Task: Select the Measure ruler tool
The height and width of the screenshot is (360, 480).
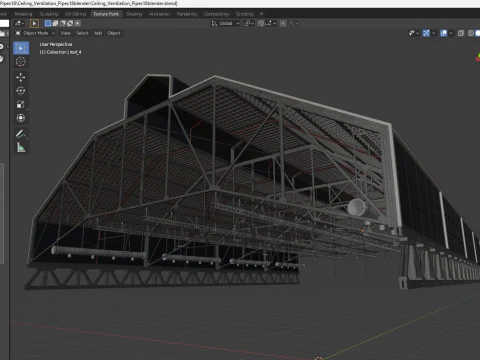Action: (21, 147)
